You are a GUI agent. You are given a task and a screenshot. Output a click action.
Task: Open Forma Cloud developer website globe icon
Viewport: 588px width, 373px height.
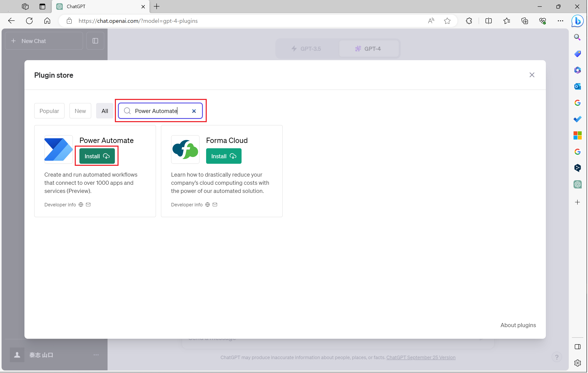point(208,205)
